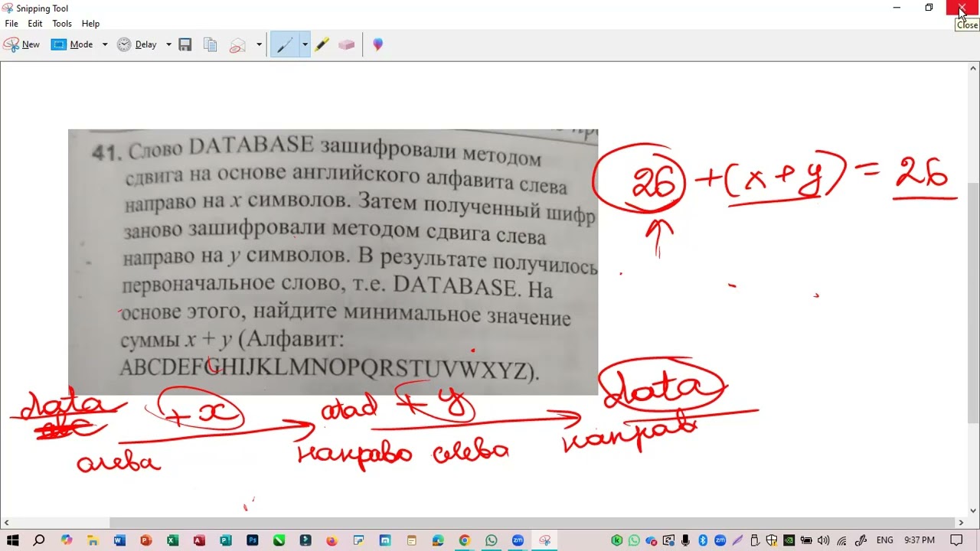This screenshot has width=980, height=551.
Task: Launch Photoshop from the taskbar
Action: point(252,540)
